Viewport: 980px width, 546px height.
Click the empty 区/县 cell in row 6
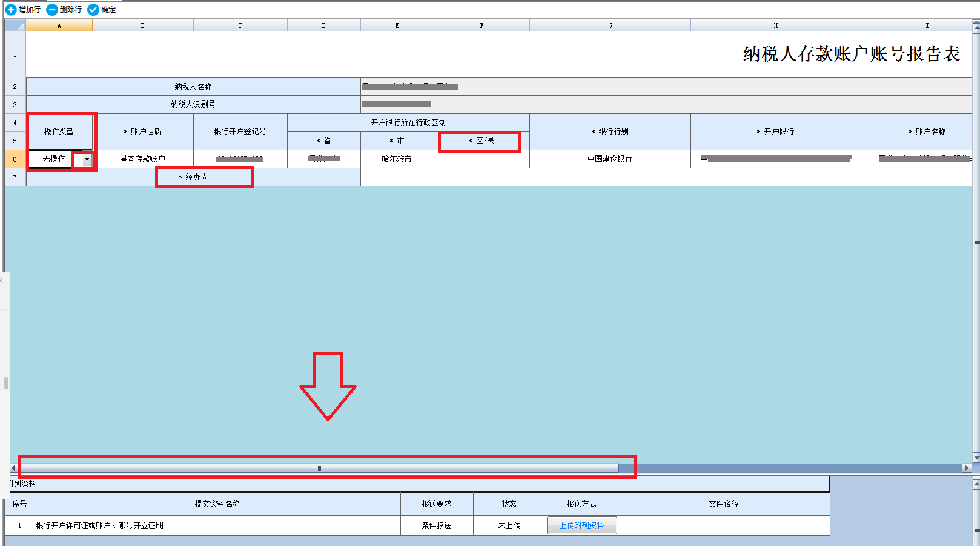click(482, 159)
